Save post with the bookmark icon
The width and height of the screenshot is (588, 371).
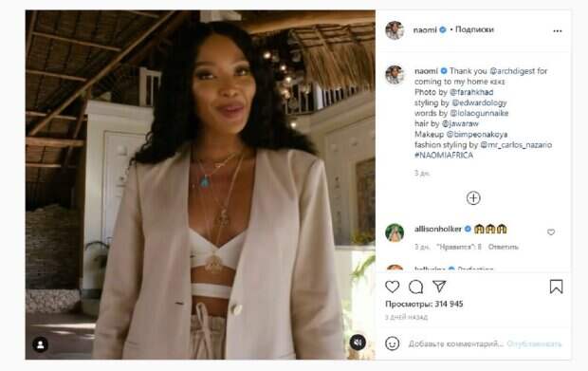(556, 287)
